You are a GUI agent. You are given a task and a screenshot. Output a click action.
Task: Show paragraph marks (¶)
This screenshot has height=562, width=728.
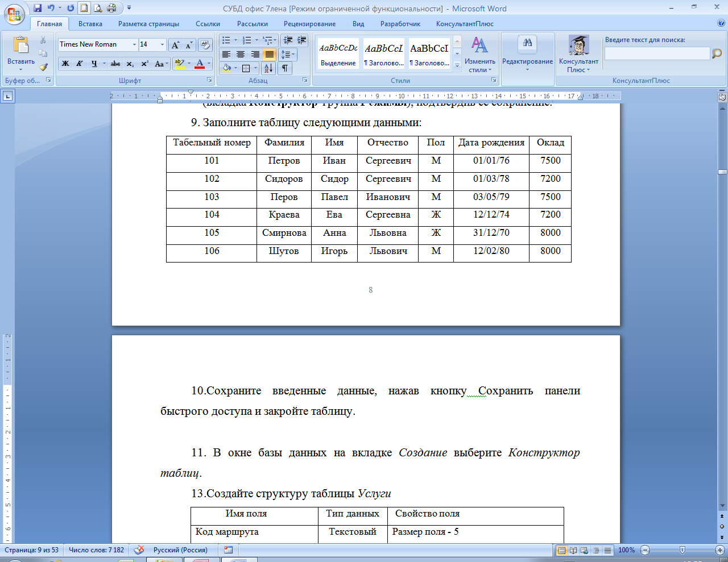285,68
